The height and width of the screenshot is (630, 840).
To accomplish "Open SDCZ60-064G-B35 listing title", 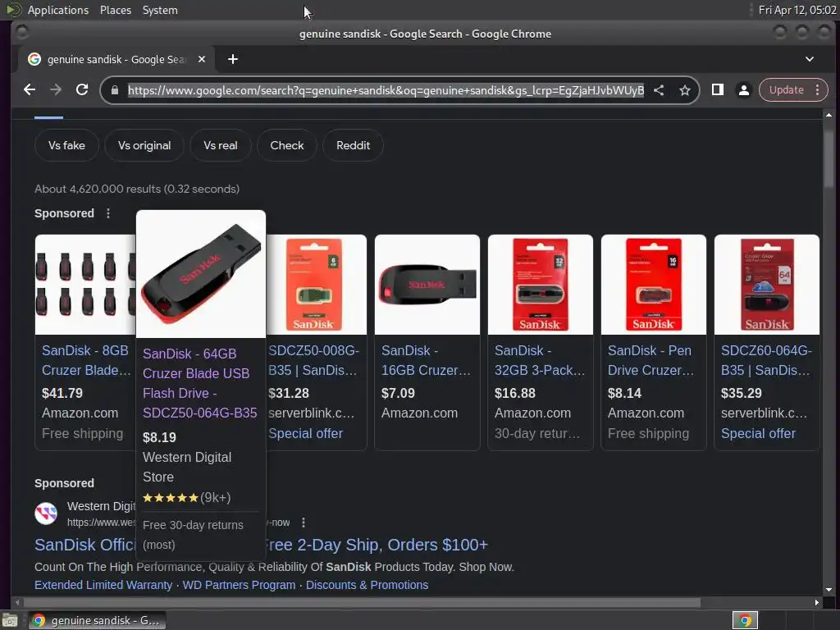I will [x=766, y=360].
